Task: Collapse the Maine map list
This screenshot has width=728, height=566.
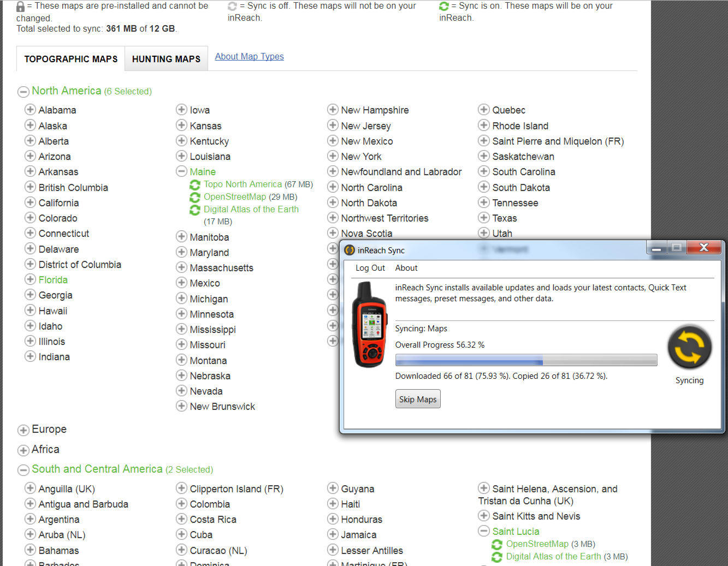Action: click(181, 171)
